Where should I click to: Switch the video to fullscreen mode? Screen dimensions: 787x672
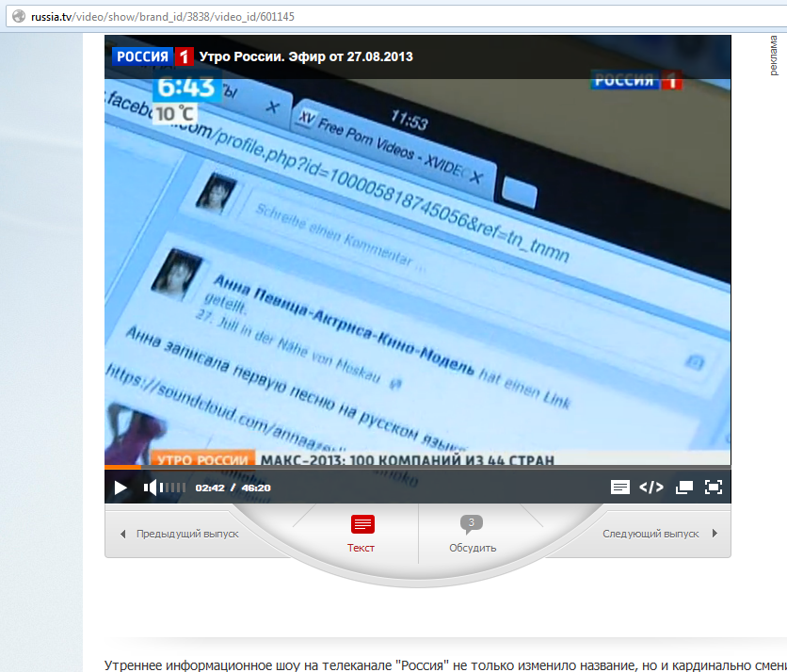click(714, 488)
